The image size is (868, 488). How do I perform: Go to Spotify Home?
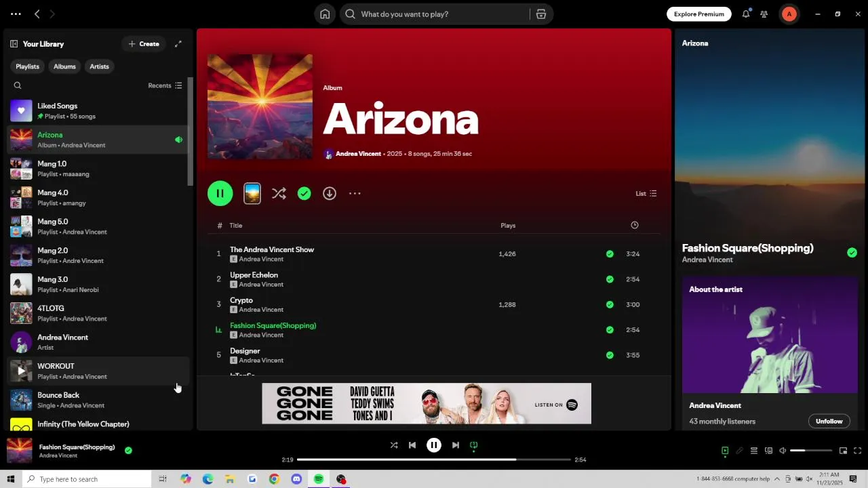click(325, 14)
